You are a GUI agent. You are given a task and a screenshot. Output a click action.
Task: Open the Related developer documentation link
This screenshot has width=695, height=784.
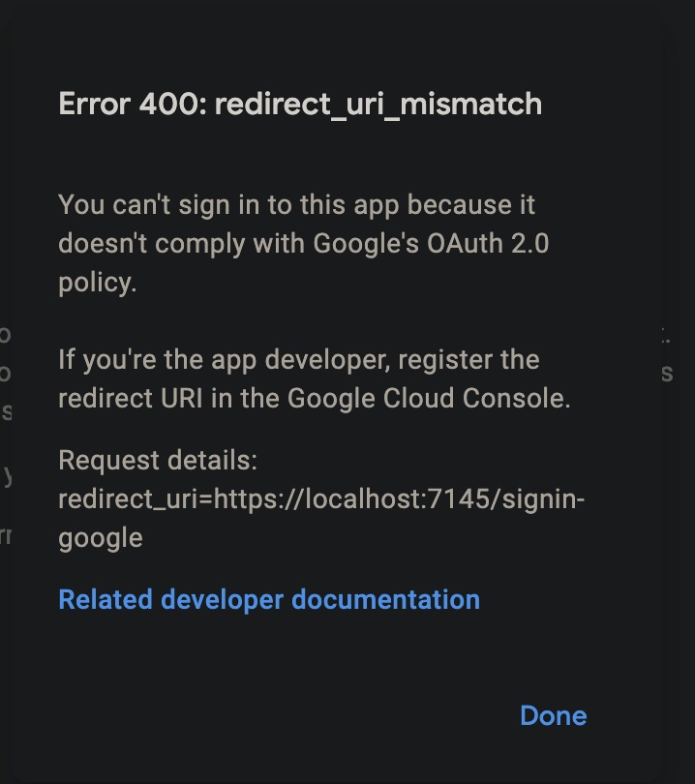(268, 600)
